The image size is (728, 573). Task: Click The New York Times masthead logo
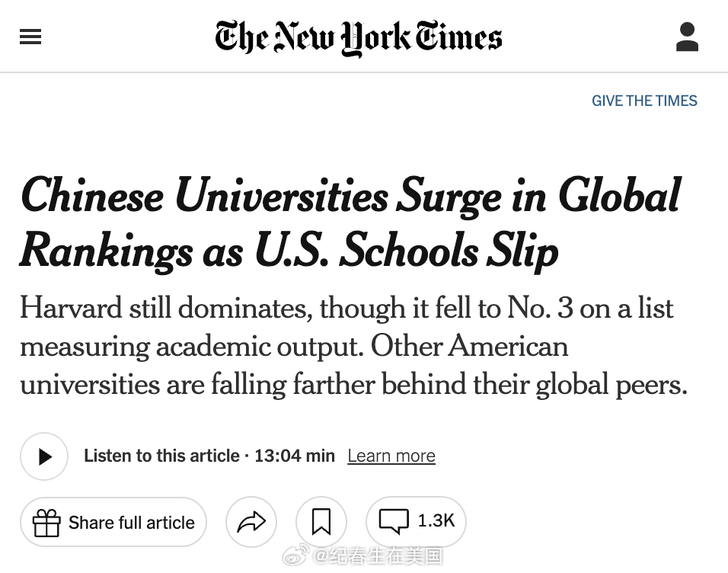tap(358, 37)
